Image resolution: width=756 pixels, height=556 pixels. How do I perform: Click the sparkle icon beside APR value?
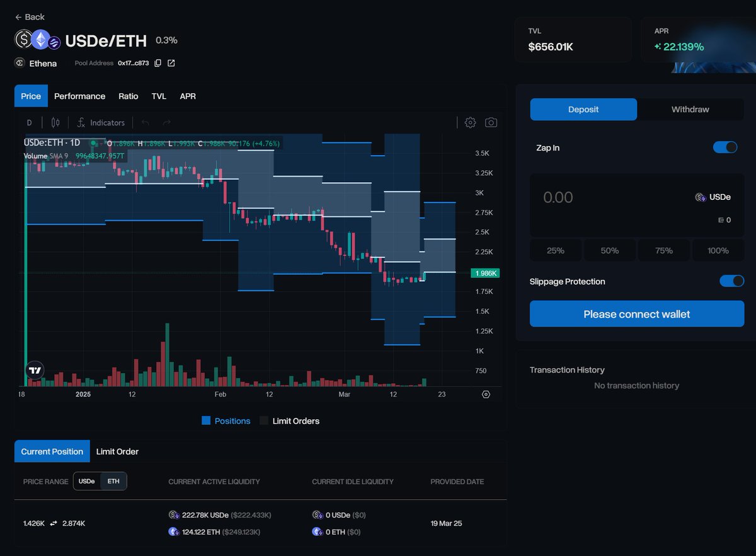(658, 47)
